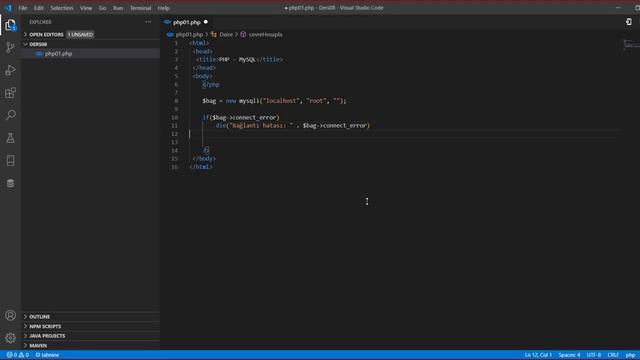
Task: Open the Source Control view
Action: click(10, 48)
